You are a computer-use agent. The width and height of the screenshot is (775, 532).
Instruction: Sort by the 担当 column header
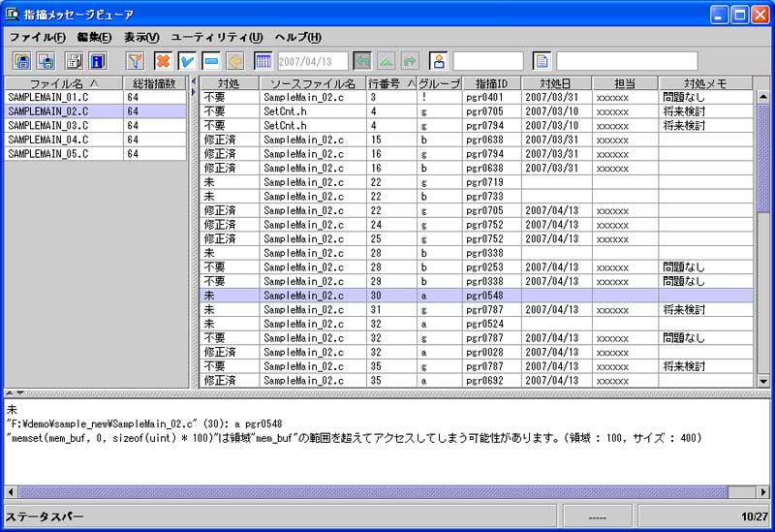click(x=625, y=83)
